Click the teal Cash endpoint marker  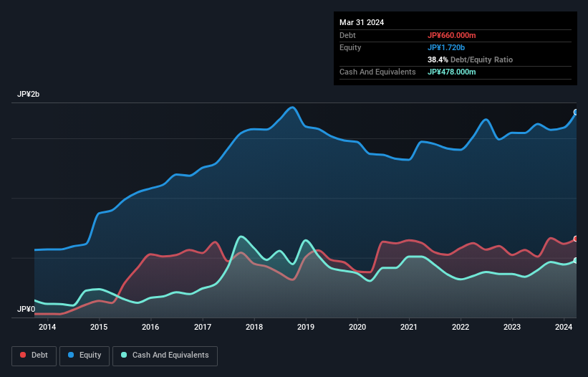tap(576, 261)
